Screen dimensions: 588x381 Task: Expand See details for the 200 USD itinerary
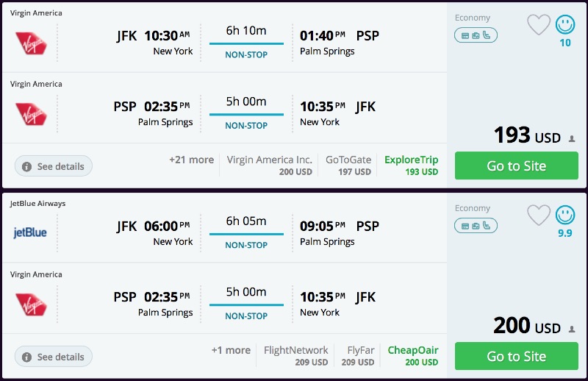coord(54,357)
